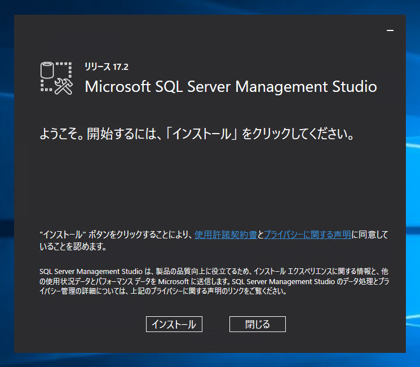Screen dimensions: 420x367
Task: Open the 使用許諾契約書 link
Action: (226, 235)
